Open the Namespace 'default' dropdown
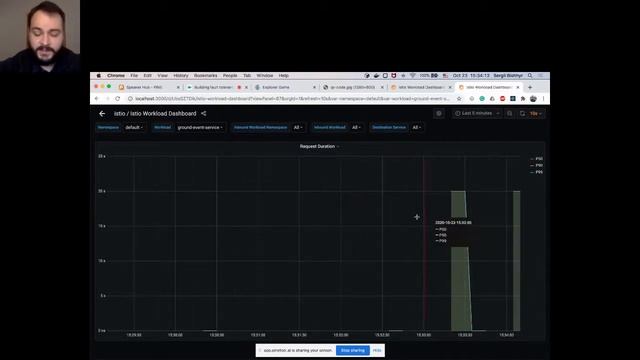 134,127
